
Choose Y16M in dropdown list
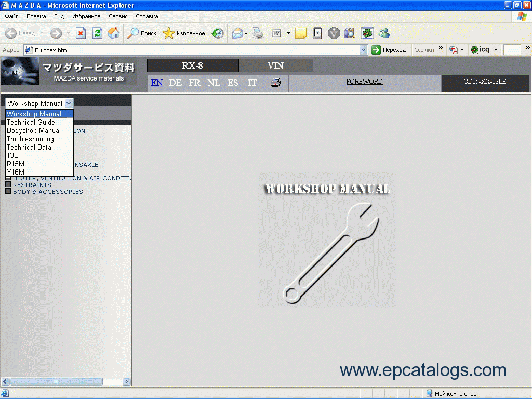(39, 172)
